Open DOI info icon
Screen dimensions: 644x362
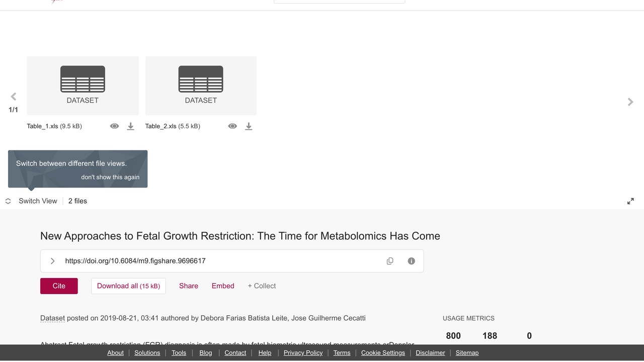point(412,261)
